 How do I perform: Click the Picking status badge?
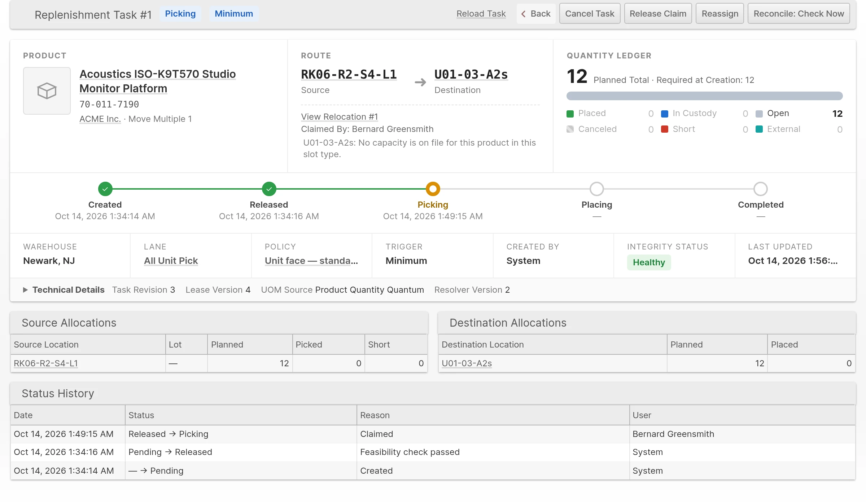[180, 14]
